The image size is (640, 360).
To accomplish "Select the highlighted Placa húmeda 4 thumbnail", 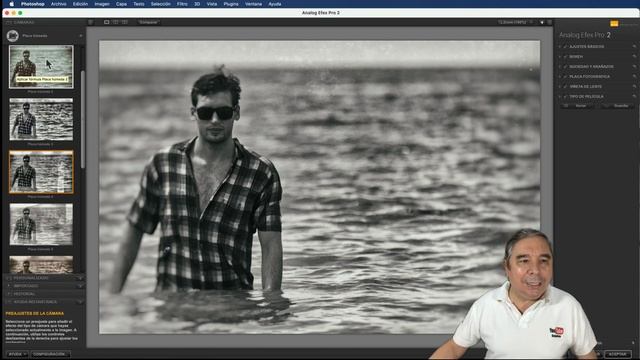I will click(41, 172).
